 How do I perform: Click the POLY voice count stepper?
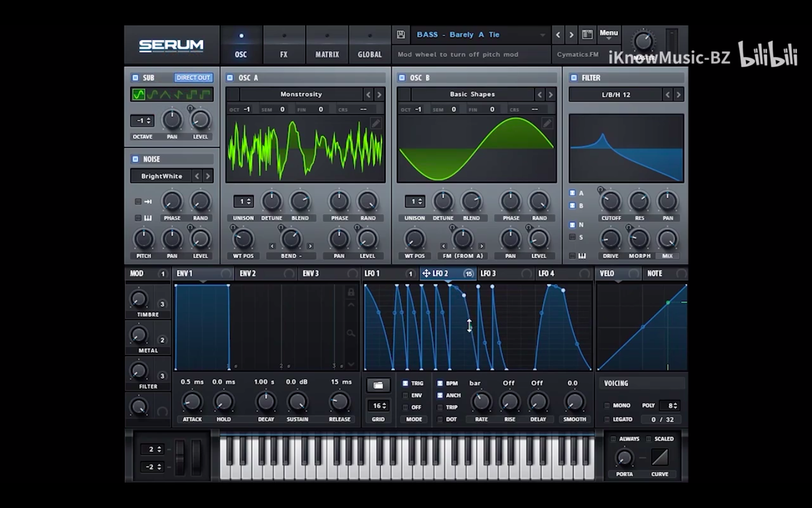[x=671, y=405]
